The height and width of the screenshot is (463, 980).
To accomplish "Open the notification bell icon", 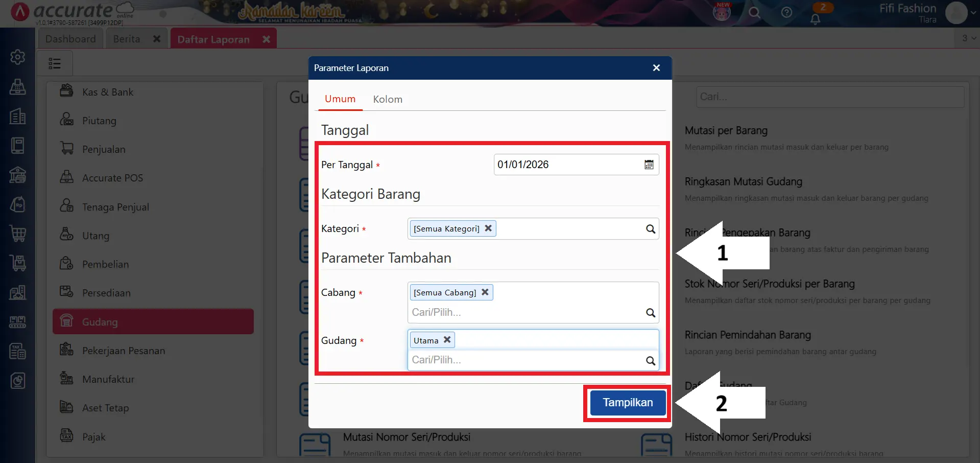I will [x=815, y=19].
